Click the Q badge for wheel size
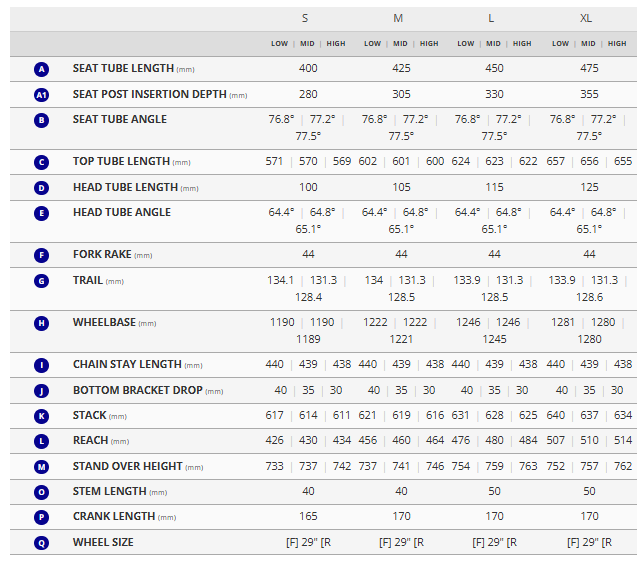Viewport: 640px width, 563px height. [41, 542]
